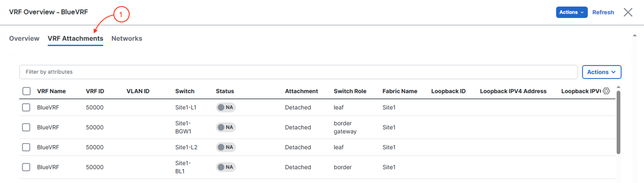
Task: Click the Site1-L2 NA status indicator
Action: tap(226, 147)
